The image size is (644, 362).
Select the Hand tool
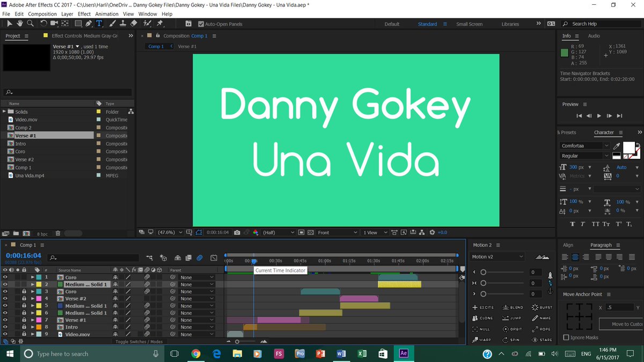pyautogui.click(x=20, y=24)
